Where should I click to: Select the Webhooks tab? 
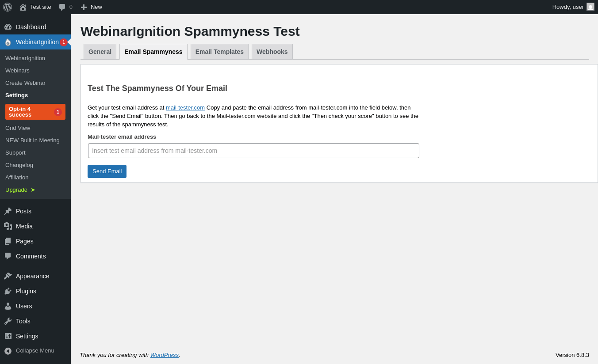click(272, 52)
